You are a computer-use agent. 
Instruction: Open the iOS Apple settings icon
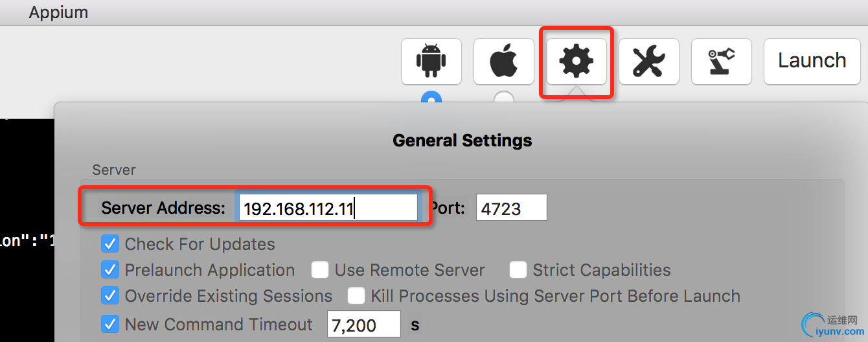(503, 62)
